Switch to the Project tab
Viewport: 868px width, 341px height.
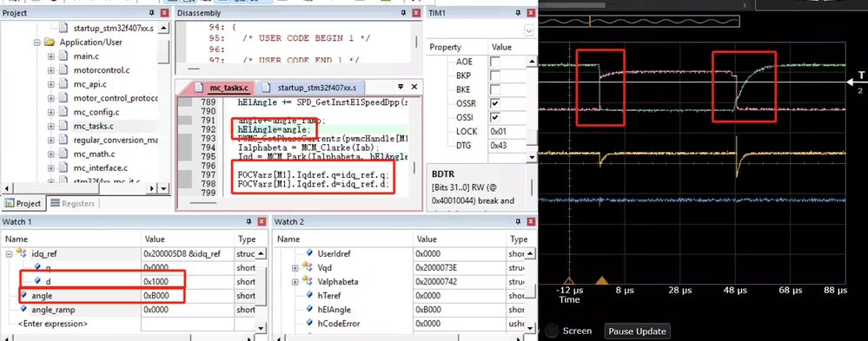click(x=23, y=203)
